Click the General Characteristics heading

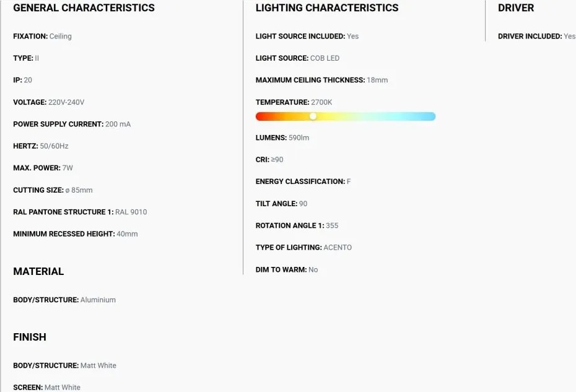click(84, 7)
